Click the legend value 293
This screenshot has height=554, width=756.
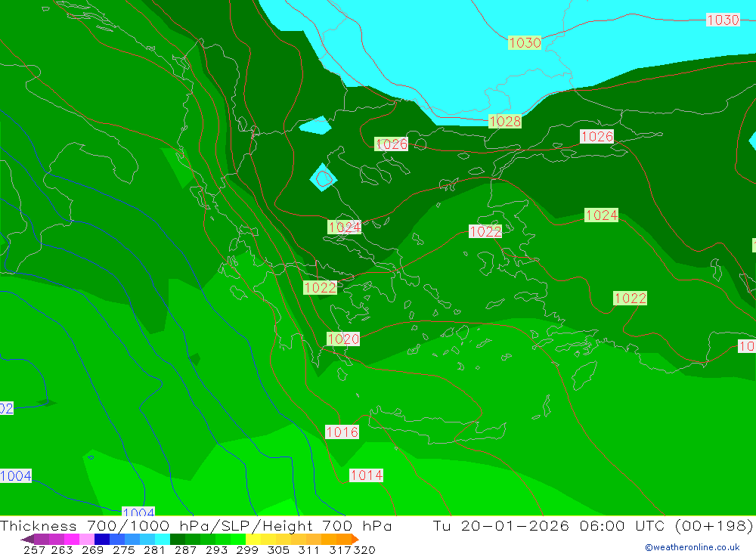[x=216, y=549]
